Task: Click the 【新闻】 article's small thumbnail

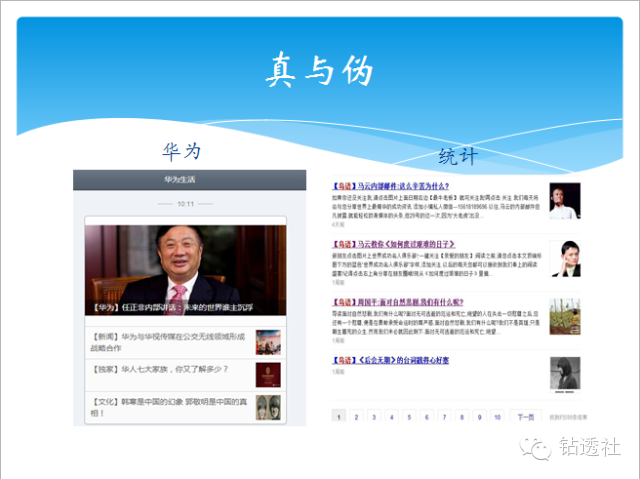Action: (x=268, y=342)
